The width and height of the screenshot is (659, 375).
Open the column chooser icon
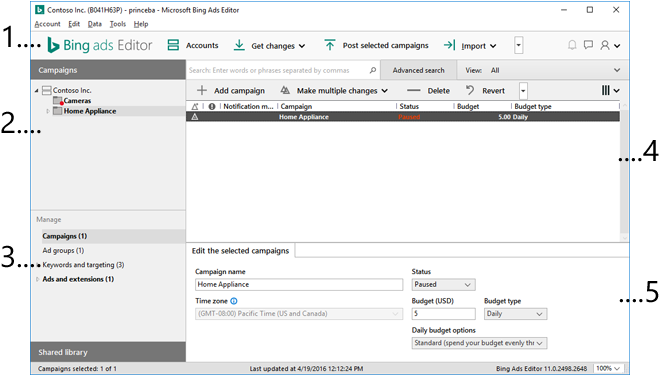pyautogui.click(x=610, y=90)
